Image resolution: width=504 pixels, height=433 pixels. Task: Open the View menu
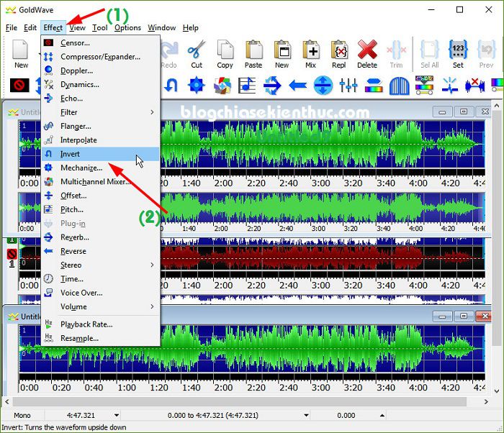[x=78, y=27]
